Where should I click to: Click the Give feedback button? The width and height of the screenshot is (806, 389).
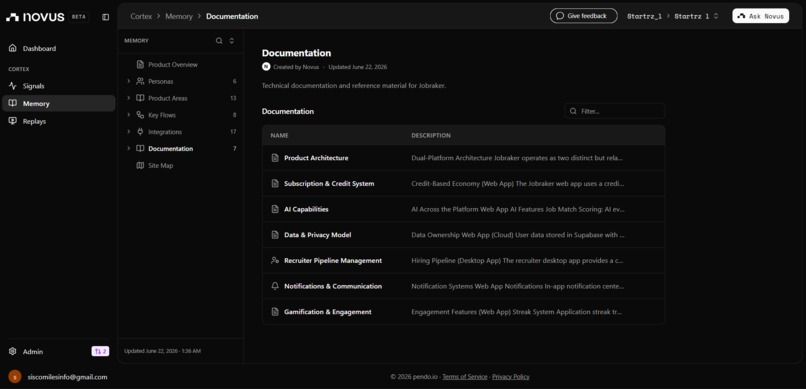tap(583, 16)
